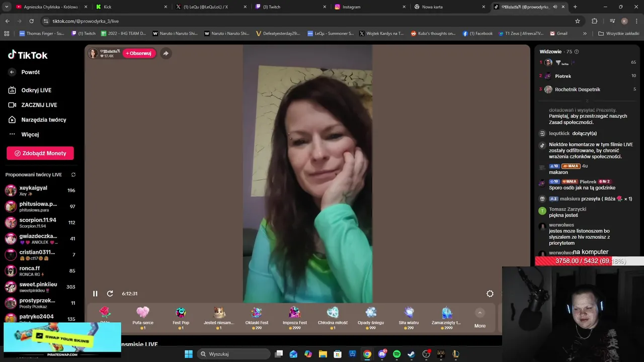The image size is (644, 362).
Task: Open sweet.pinkiieu suggested live stream
Action: [40, 287]
